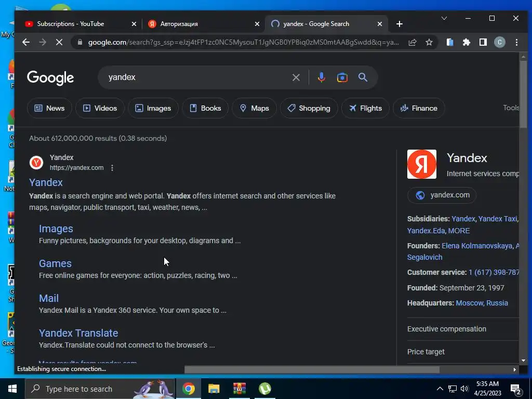Show hidden system tray icons
This screenshot has height=399, width=532.
(440, 389)
